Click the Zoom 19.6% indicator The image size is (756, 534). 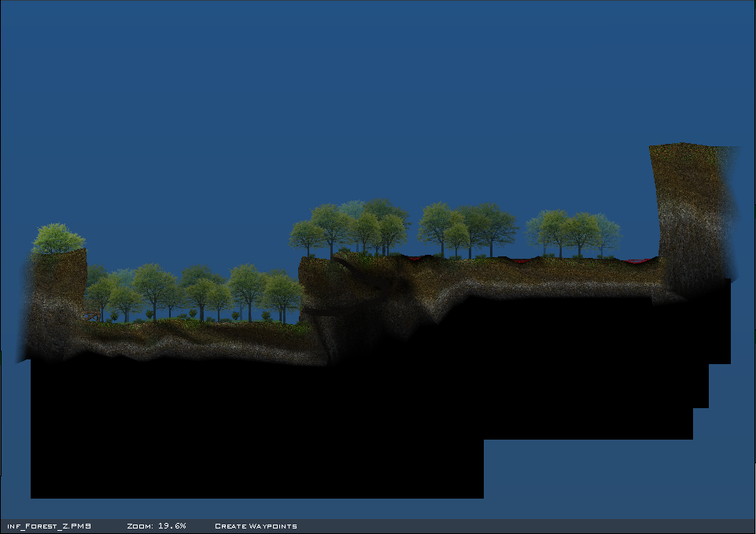click(156, 526)
